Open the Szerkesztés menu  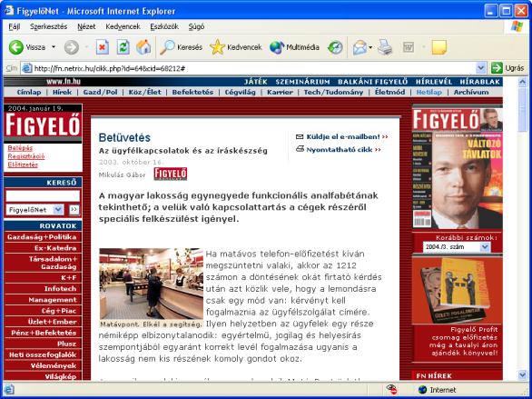coord(48,26)
